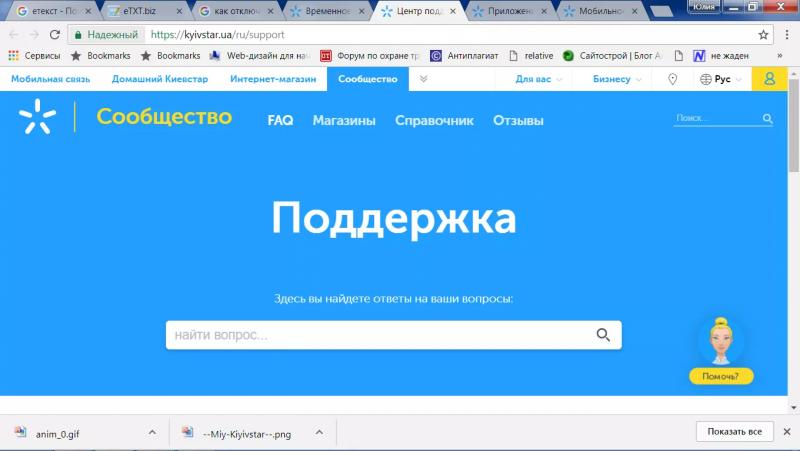The width and height of the screenshot is (800, 451).
Task: Show more bookmarks with the double-chevron
Action: click(780, 56)
